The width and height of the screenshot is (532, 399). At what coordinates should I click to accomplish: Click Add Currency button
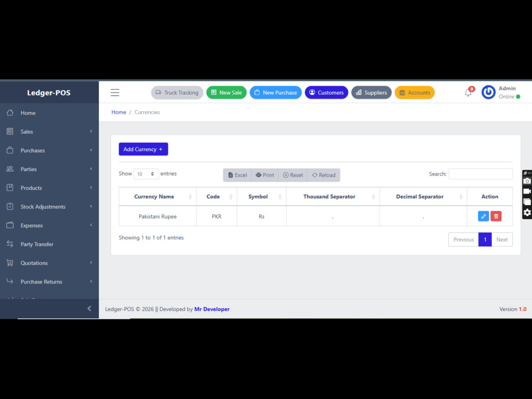[x=143, y=149]
